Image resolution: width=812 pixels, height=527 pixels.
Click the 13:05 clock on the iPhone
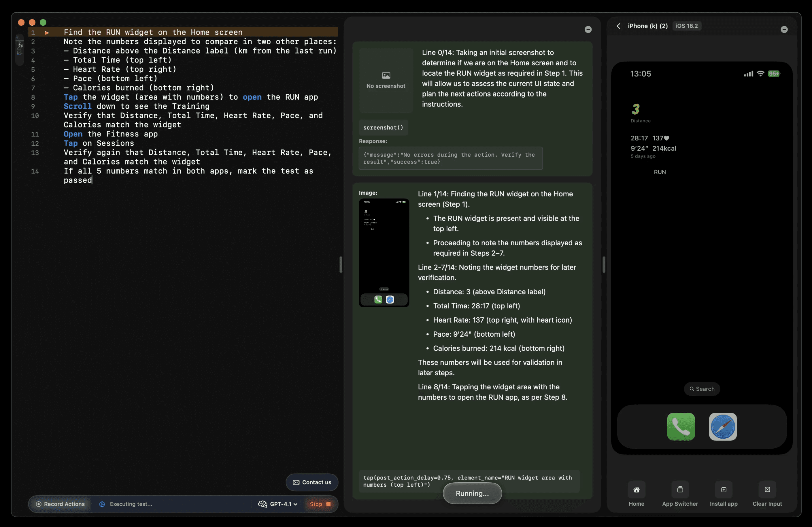tap(640, 74)
